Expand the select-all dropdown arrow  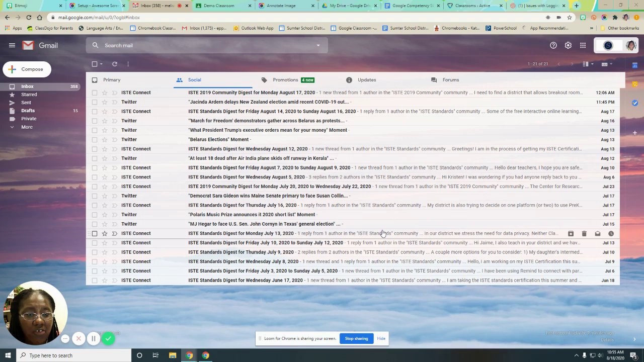click(101, 64)
